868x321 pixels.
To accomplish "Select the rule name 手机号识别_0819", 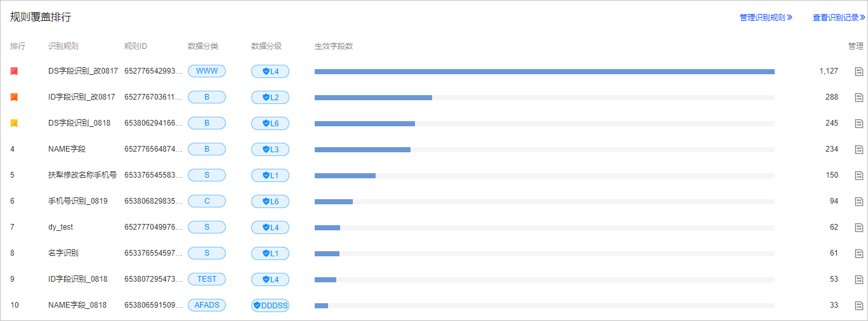I will pos(78,201).
